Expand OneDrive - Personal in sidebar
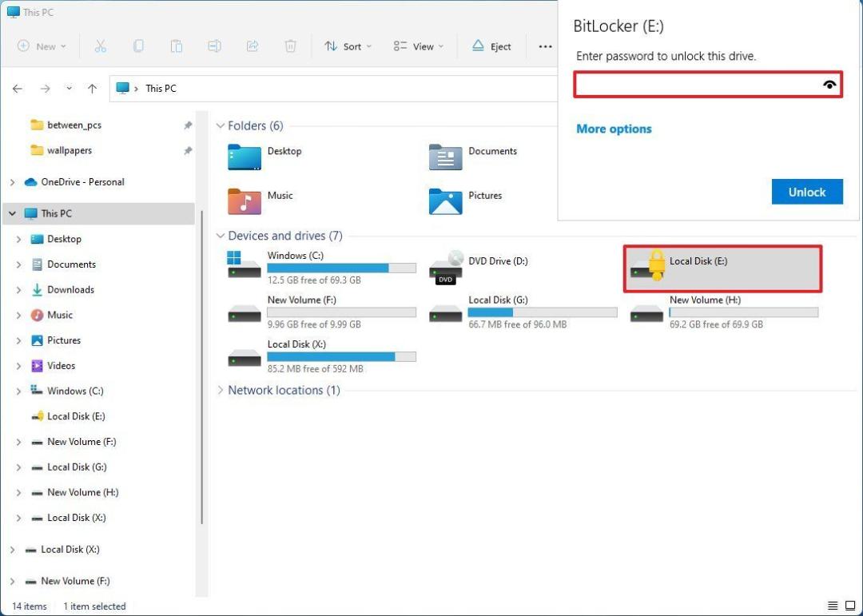The image size is (863, 616). point(12,182)
